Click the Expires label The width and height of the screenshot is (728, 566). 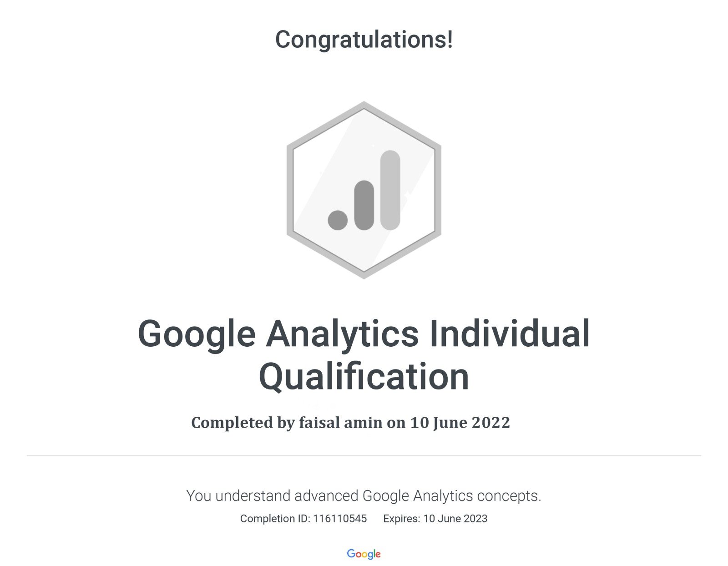coord(402,519)
